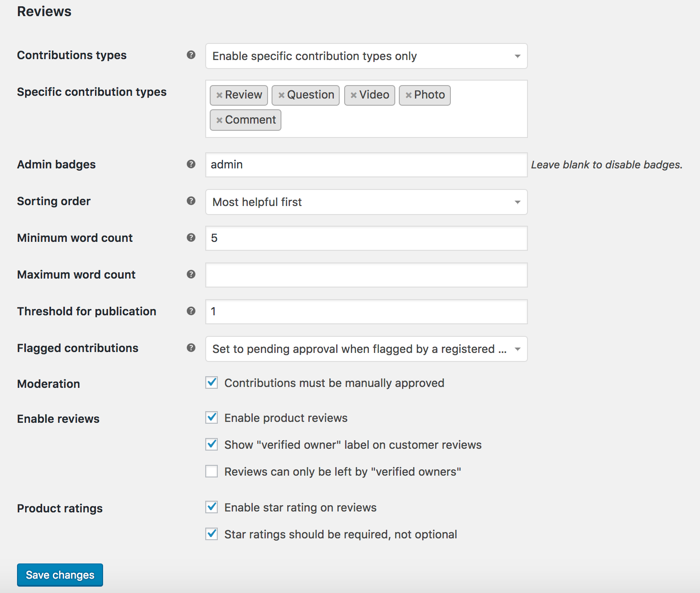Remove the Comment contribution type tag
This screenshot has height=593, width=700.
(x=219, y=120)
